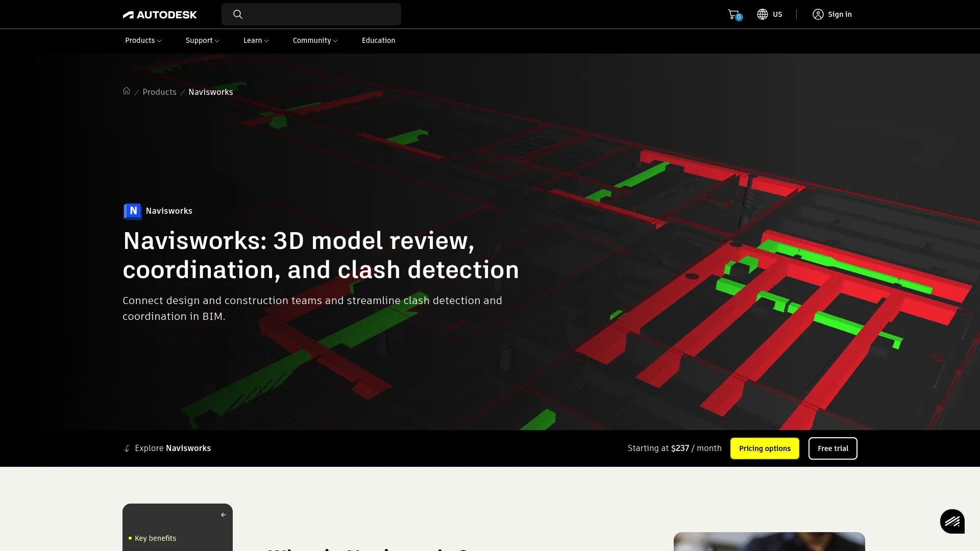Open Products breadcrumb link
The image size is (980, 551).
[159, 92]
